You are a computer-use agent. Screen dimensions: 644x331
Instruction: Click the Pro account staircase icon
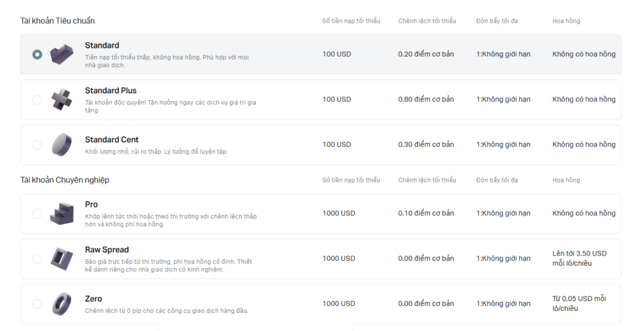[x=62, y=213]
